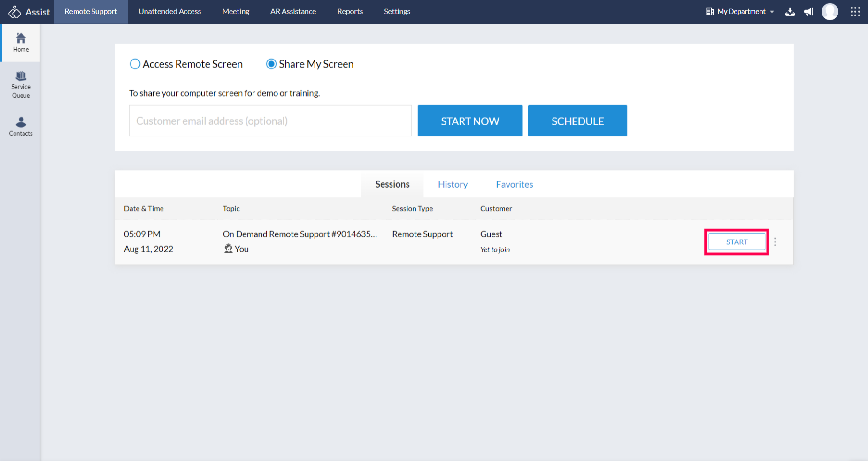
Task: Open Unattended Access menu
Action: pos(169,12)
